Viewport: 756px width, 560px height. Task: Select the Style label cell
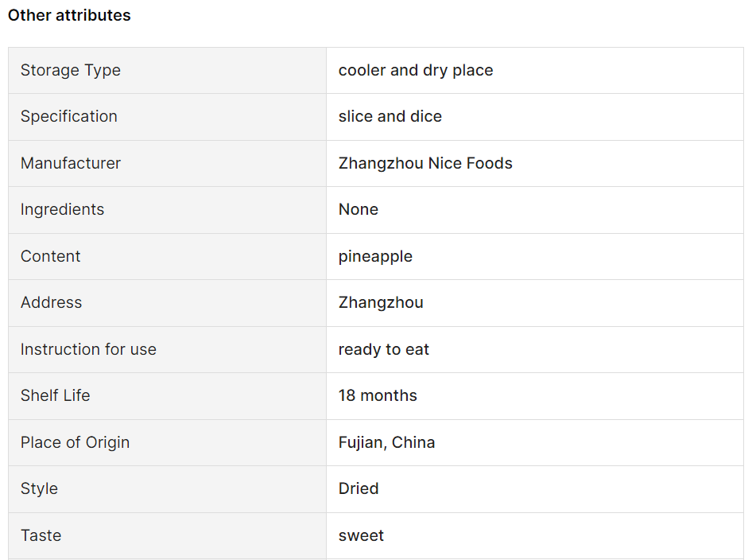click(x=167, y=489)
